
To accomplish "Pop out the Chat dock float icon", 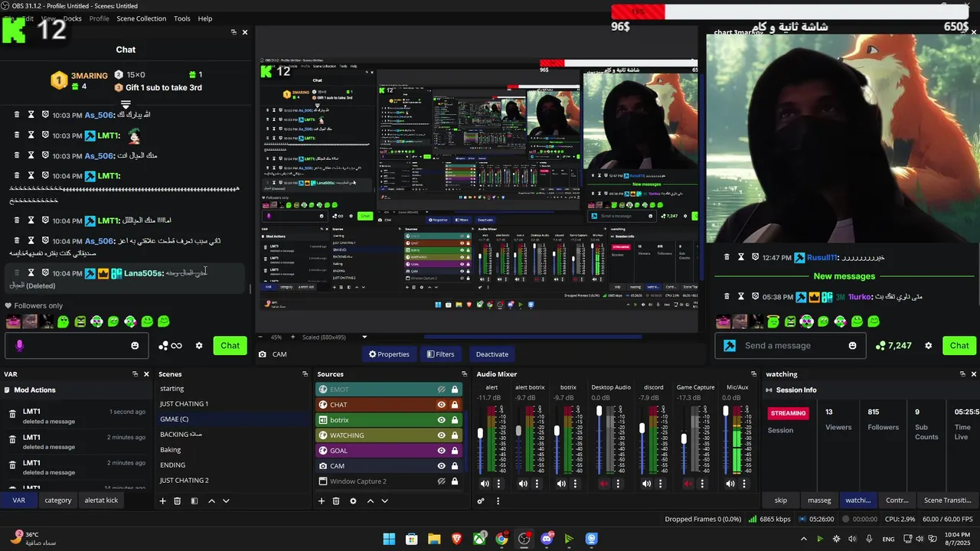I will [234, 32].
